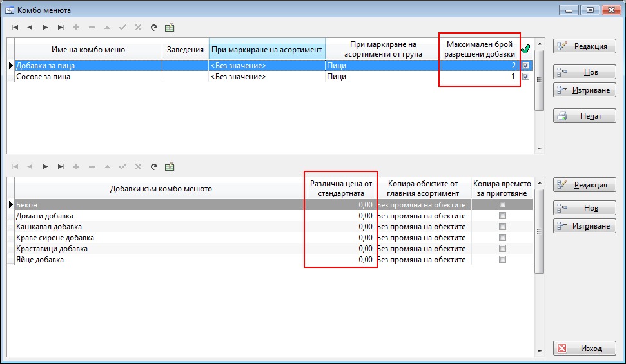Image resolution: width=626 pixels, height=364 pixels.
Task: Click the Изход button to exit
Action: tap(584, 349)
